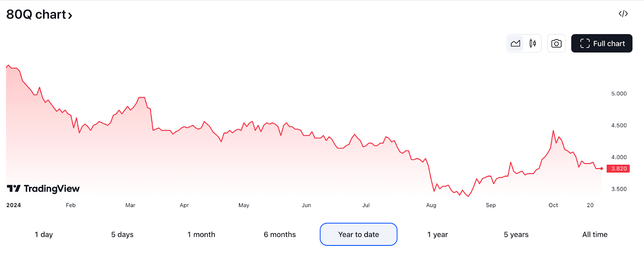This screenshot has height=266, width=644.
Task: Open the Full chart button
Action: tap(602, 44)
